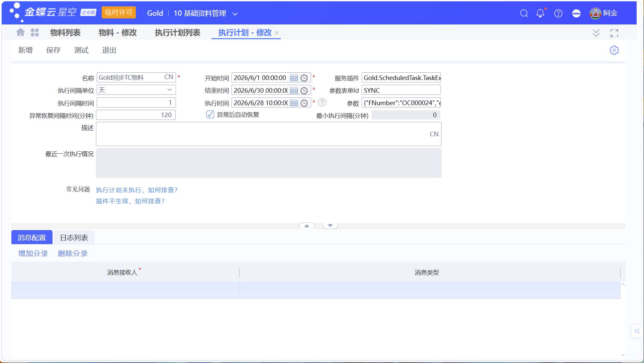
Task: Click the 描述 text area
Action: [x=269, y=134]
